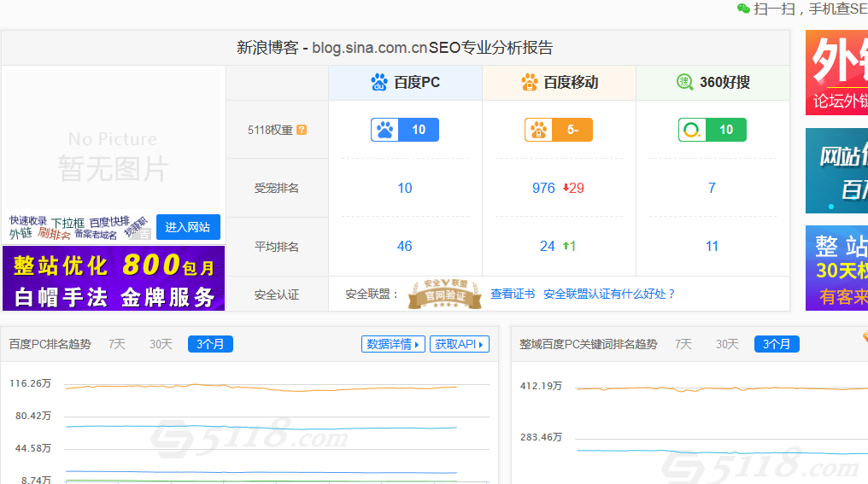Viewport: 868px width, 484px height.
Task: Click the 受宠排名 row label
Action: pos(277,188)
